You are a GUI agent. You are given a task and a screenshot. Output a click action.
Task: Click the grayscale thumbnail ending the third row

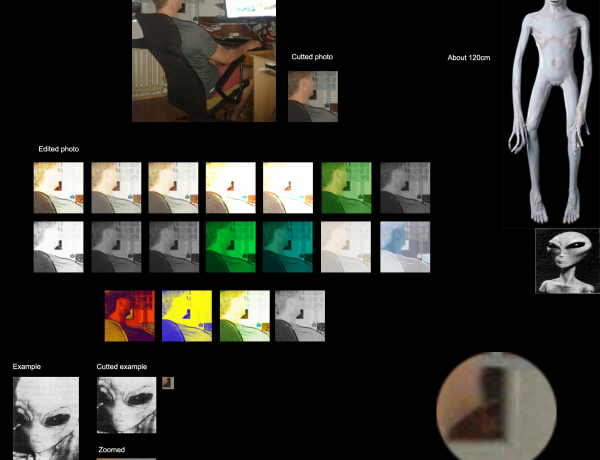(x=300, y=316)
